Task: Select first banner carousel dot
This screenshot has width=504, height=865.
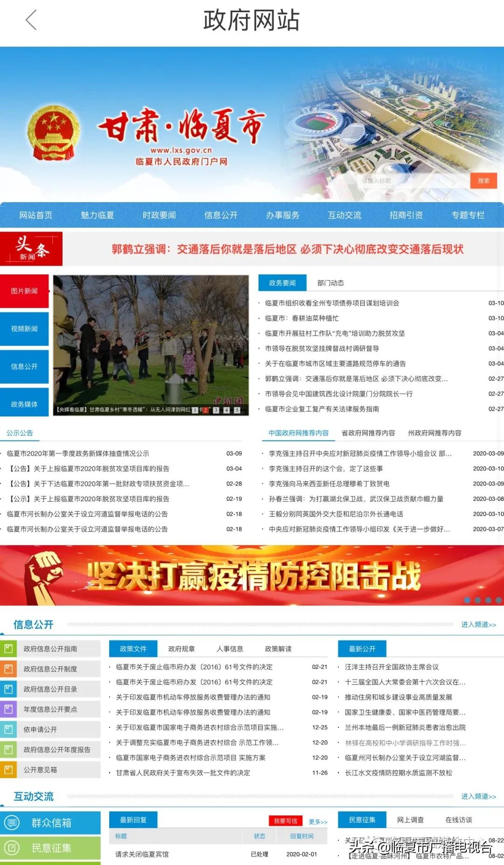Action: pyautogui.click(x=467, y=600)
